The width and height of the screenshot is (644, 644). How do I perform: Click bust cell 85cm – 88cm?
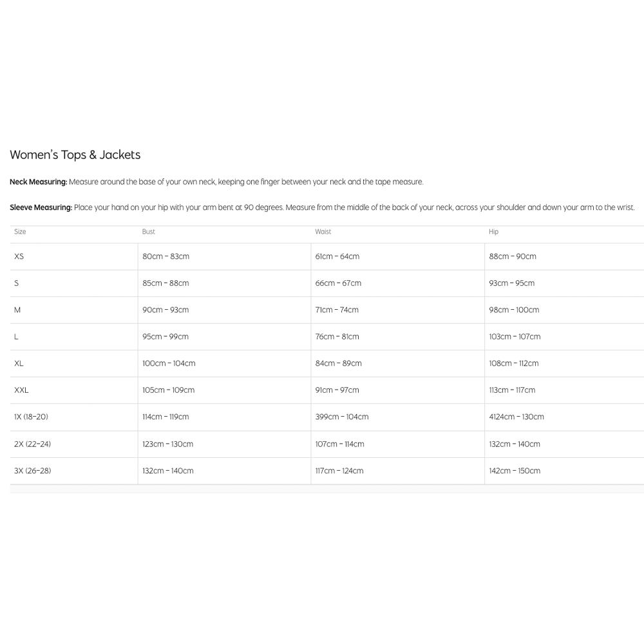coord(166,283)
